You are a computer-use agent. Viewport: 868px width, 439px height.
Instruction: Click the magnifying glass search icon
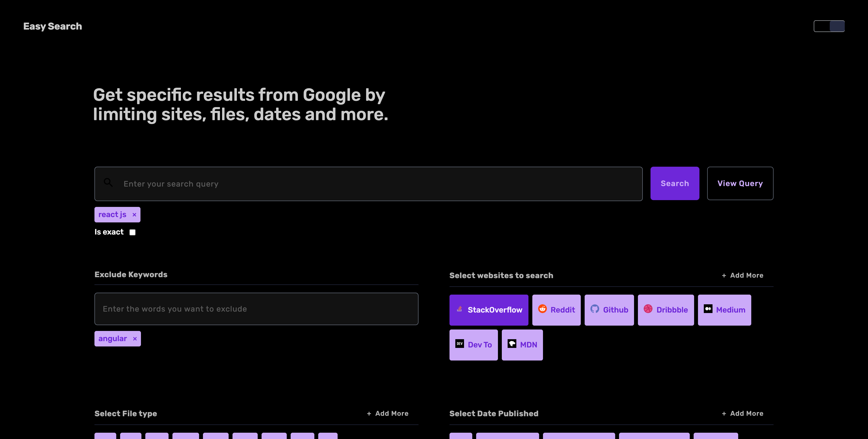(108, 182)
